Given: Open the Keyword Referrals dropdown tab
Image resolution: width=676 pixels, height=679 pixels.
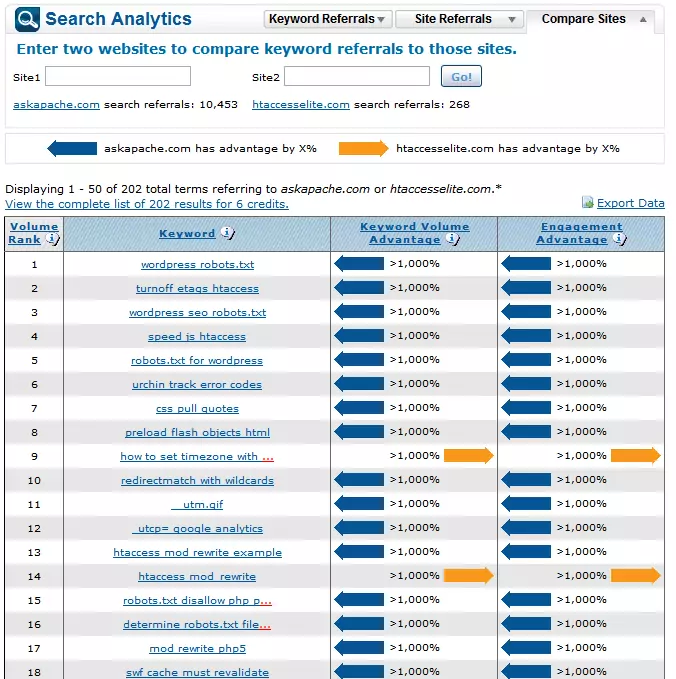Looking at the screenshot, I should coord(327,19).
